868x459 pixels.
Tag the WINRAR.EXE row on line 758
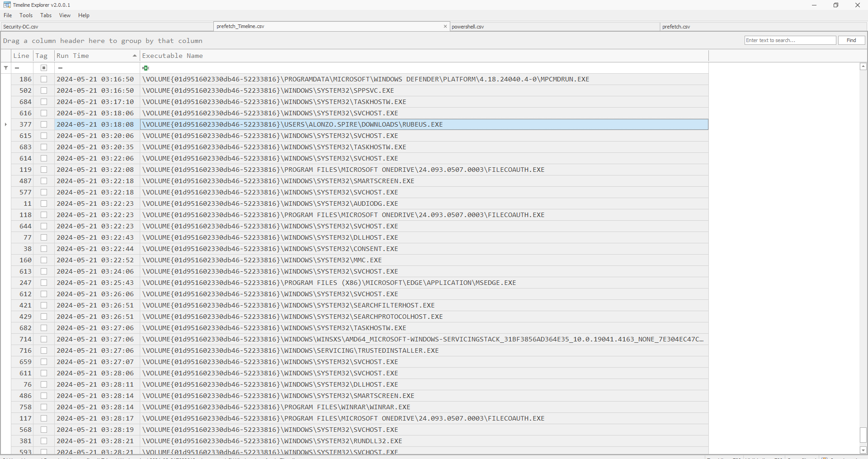44,407
